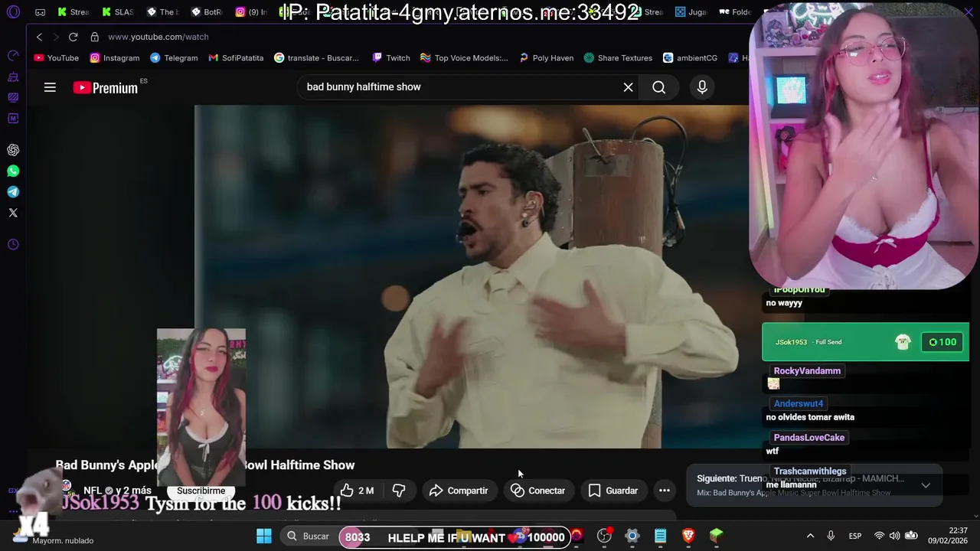
Task: Dislike the video with thumbs down
Action: (x=399, y=491)
